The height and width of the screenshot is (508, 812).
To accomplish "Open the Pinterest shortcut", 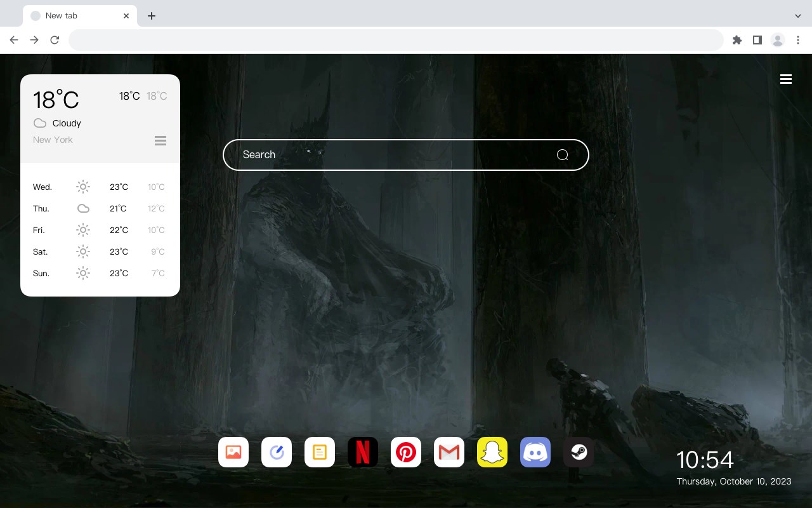I will tap(406, 452).
